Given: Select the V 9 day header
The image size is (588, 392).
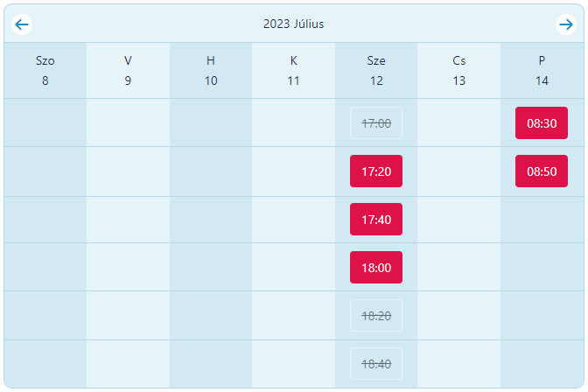Looking at the screenshot, I should 128,70.
